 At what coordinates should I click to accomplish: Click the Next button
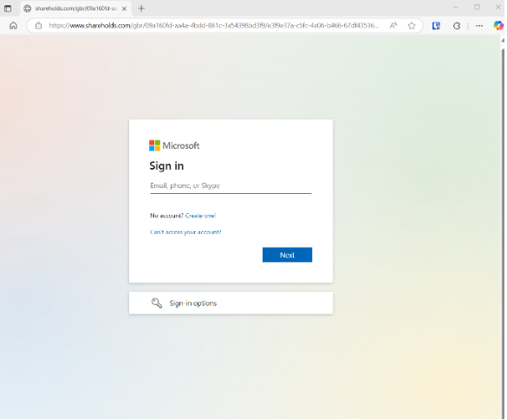(x=287, y=255)
